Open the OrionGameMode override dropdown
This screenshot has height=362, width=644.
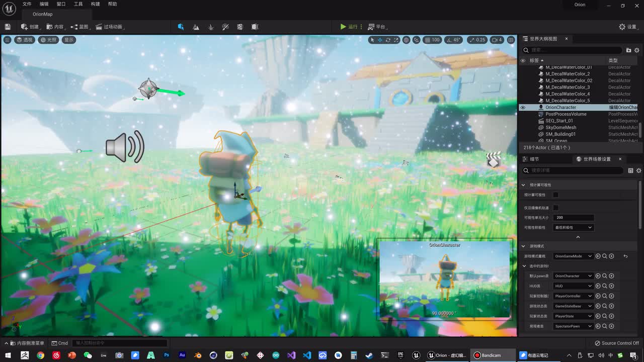coord(573,256)
